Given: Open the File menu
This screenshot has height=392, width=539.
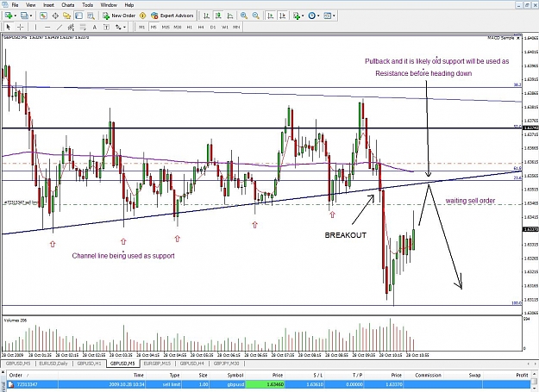Looking at the screenshot, I should pos(15,5).
